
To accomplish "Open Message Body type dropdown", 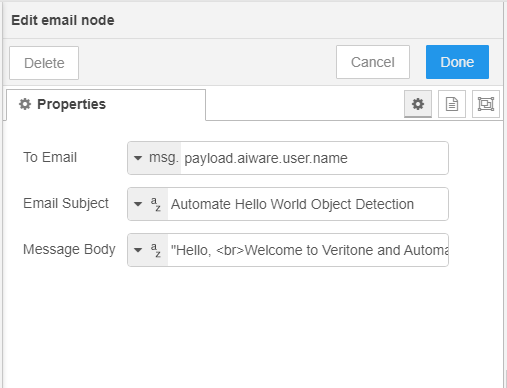I will [148, 250].
